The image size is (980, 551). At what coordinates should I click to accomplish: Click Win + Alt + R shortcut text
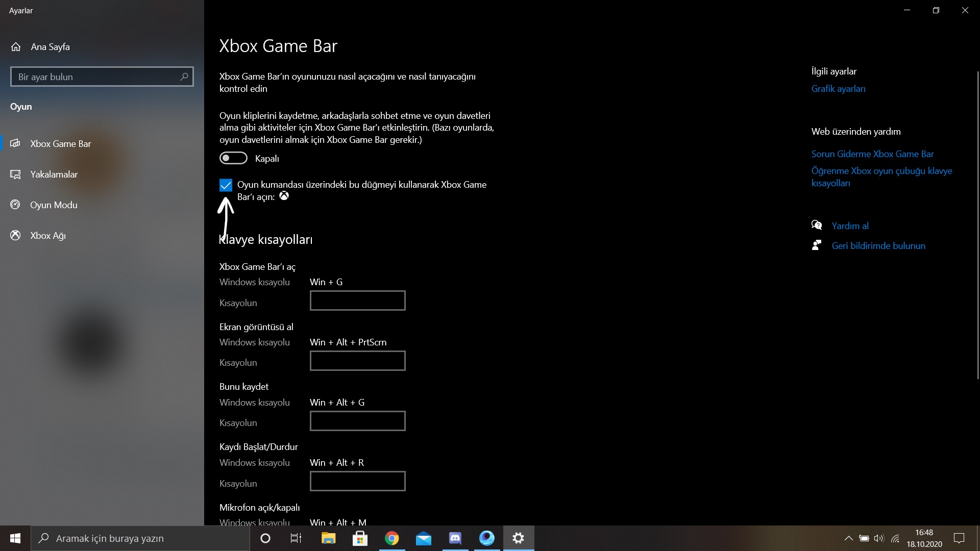point(337,463)
